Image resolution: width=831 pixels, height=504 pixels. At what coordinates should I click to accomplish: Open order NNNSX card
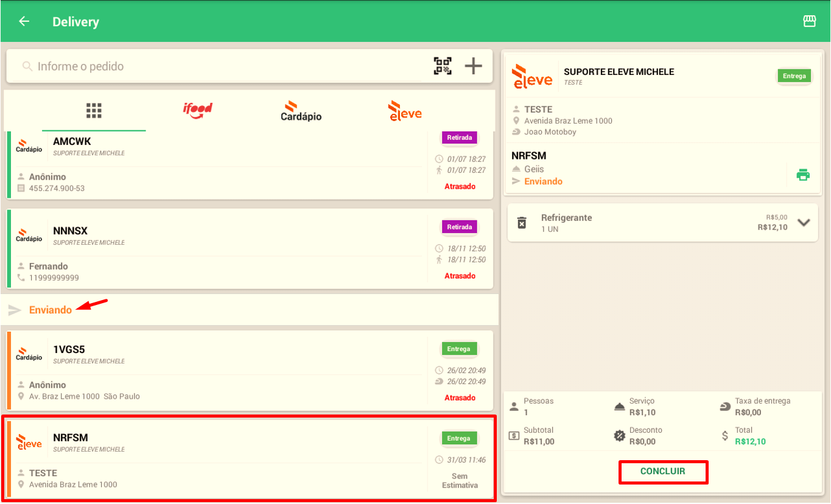(250, 249)
